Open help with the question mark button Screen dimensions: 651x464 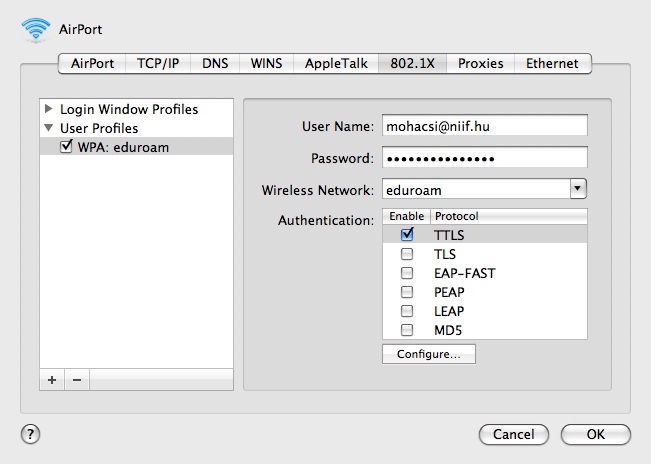click(31, 434)
